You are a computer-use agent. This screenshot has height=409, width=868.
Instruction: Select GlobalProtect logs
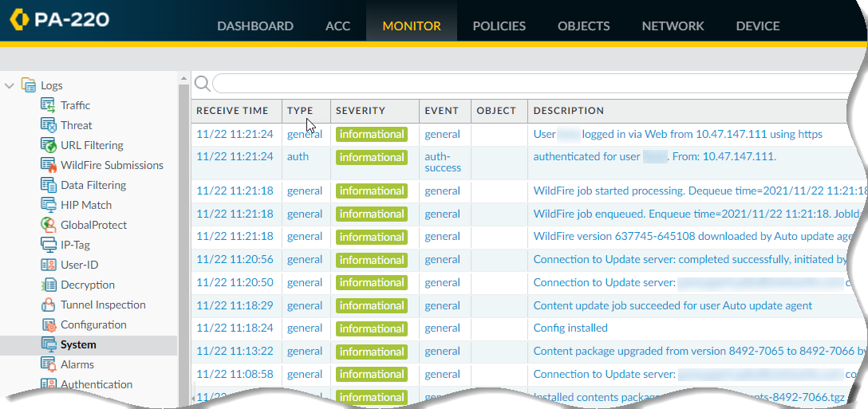click(93, 225)
